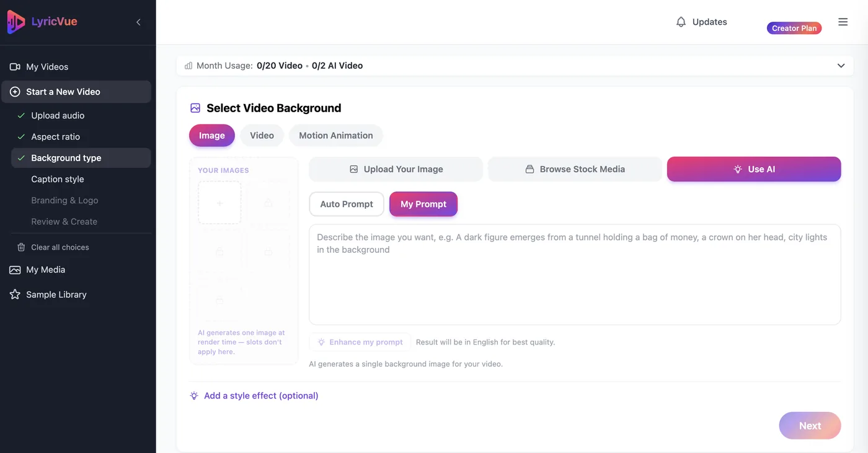This screenshot has height=453, width=868.
Task: Click Upload Your Image button
Action: coord(396,169)
